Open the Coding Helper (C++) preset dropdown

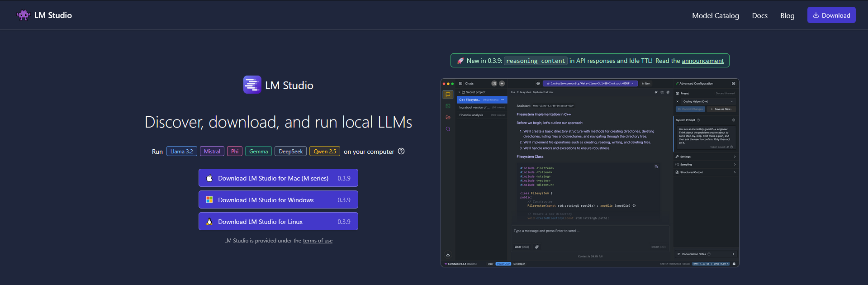point(708,101)
